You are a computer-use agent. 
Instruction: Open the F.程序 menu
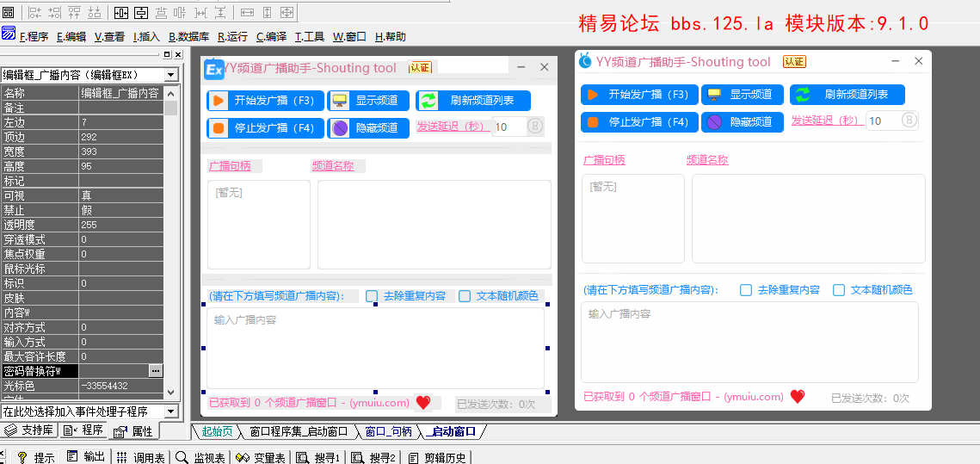[34, 37]
